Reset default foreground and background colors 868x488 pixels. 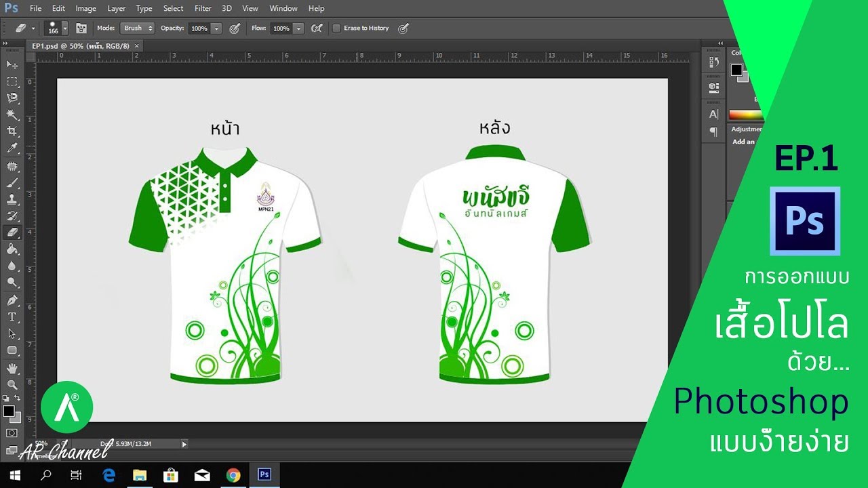point(6,399)
